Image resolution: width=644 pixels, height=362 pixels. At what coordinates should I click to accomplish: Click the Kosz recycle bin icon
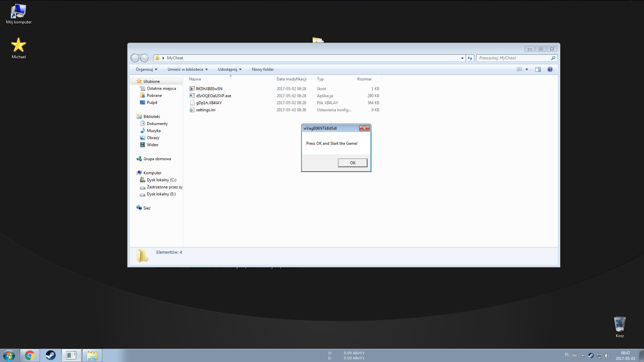pyautogui.click(x=620, y=327)
